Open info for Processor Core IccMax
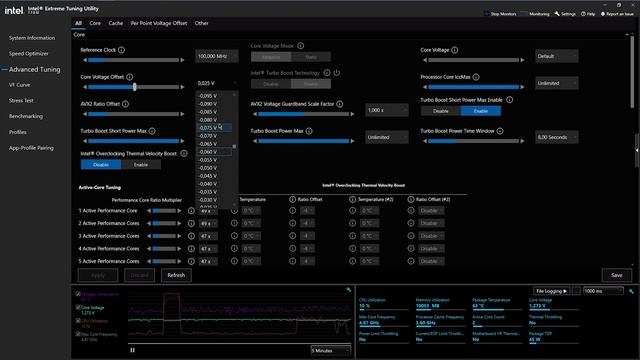This screenshot has width=640, height=360. click(476, 77)
